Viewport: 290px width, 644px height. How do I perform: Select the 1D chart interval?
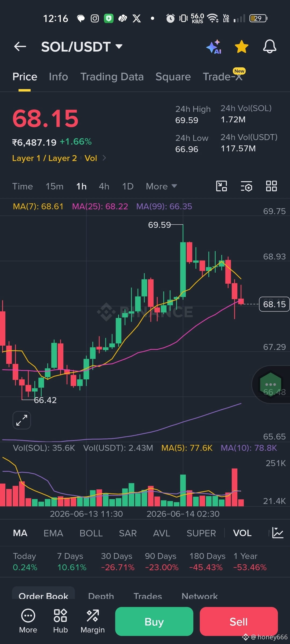pyautogui.click(x=128, y=186)
